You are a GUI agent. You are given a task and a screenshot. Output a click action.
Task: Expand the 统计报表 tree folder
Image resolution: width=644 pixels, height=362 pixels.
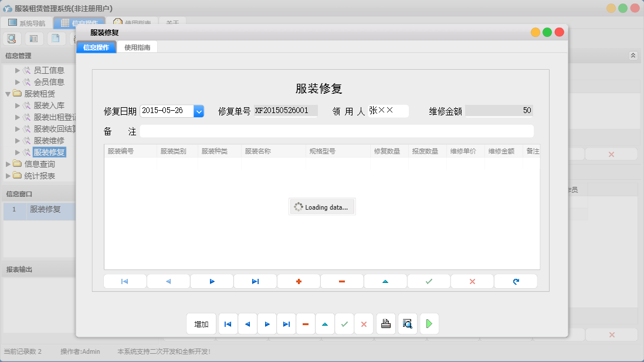[8, 176]
